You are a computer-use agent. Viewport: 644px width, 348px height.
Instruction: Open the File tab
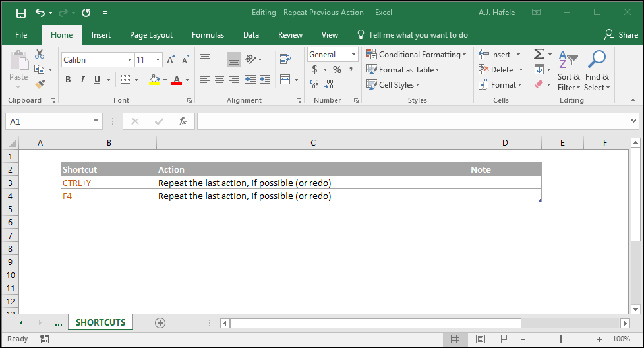(21, 35)
